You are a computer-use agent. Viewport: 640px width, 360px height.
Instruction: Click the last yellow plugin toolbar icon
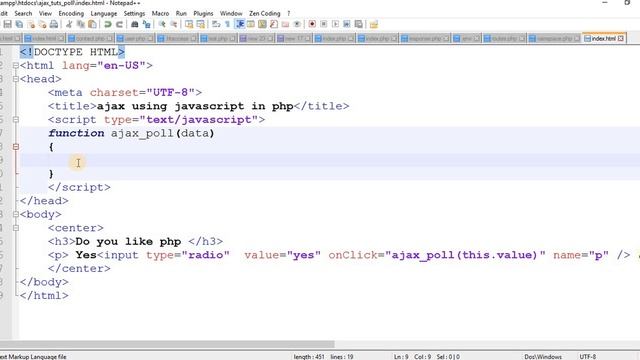coord(373,24)
